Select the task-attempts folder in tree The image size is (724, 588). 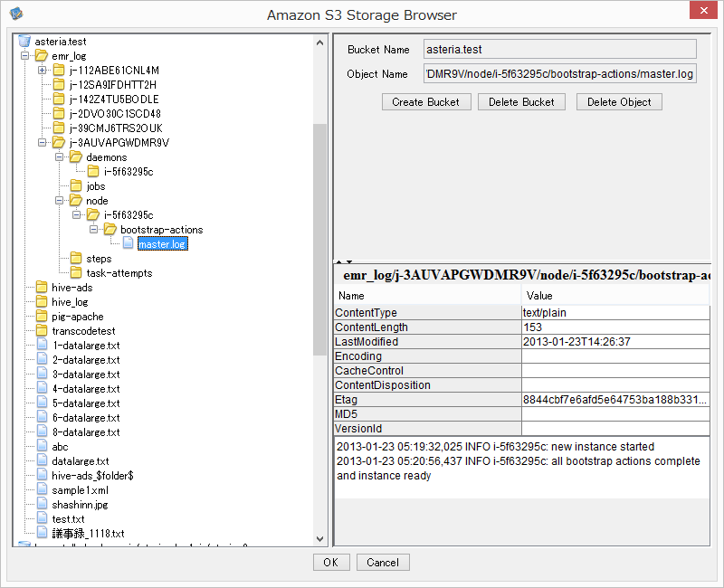point(119,273)
